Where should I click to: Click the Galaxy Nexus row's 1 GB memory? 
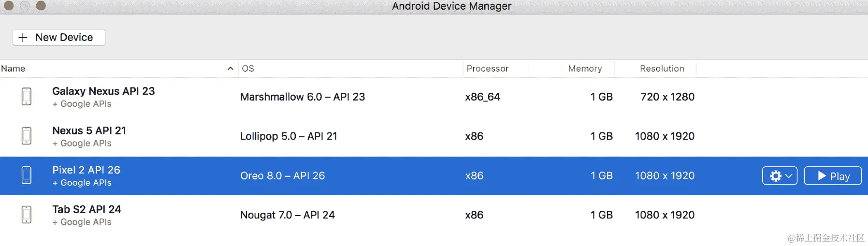[601, 97]
